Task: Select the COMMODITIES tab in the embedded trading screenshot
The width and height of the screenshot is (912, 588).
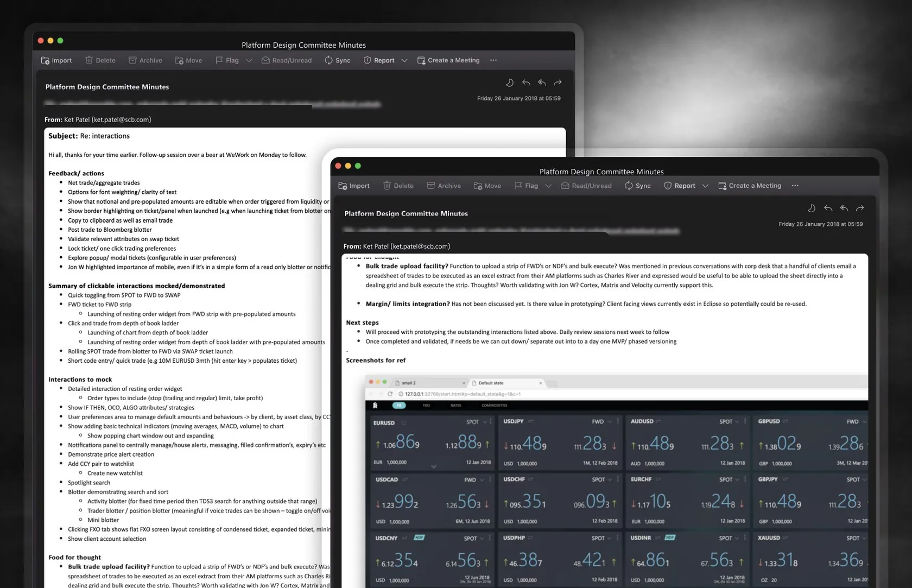Action: [495, 406]
